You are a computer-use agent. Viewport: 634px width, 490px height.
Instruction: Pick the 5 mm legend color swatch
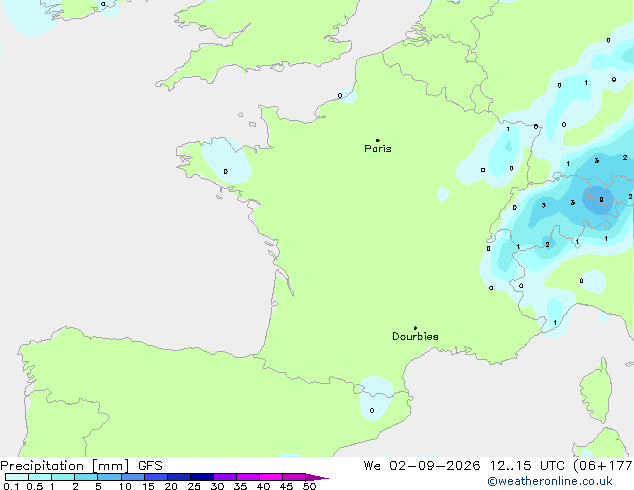point(110,477)
